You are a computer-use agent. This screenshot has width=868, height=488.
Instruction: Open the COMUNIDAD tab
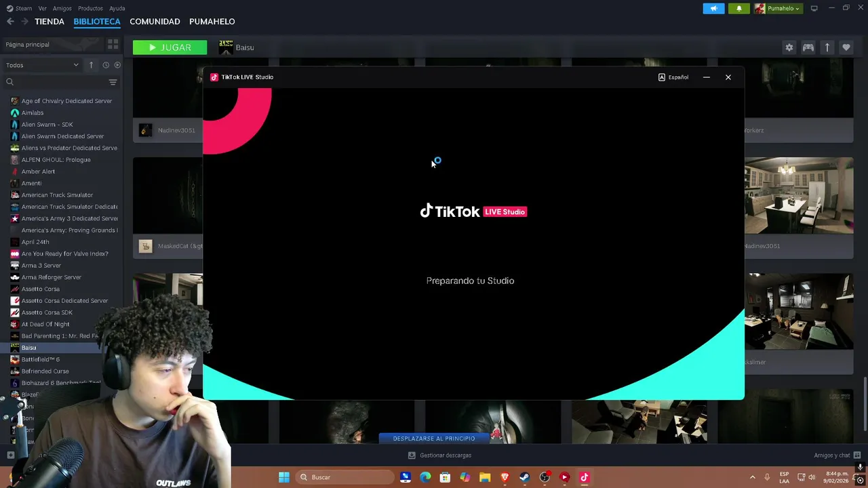(x=155, y=22)
